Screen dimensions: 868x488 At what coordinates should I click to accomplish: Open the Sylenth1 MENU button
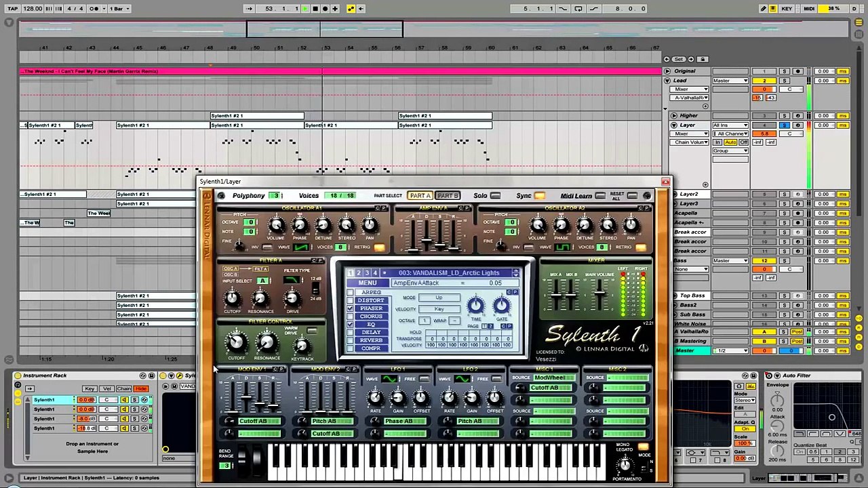click(x=367, y=283)
